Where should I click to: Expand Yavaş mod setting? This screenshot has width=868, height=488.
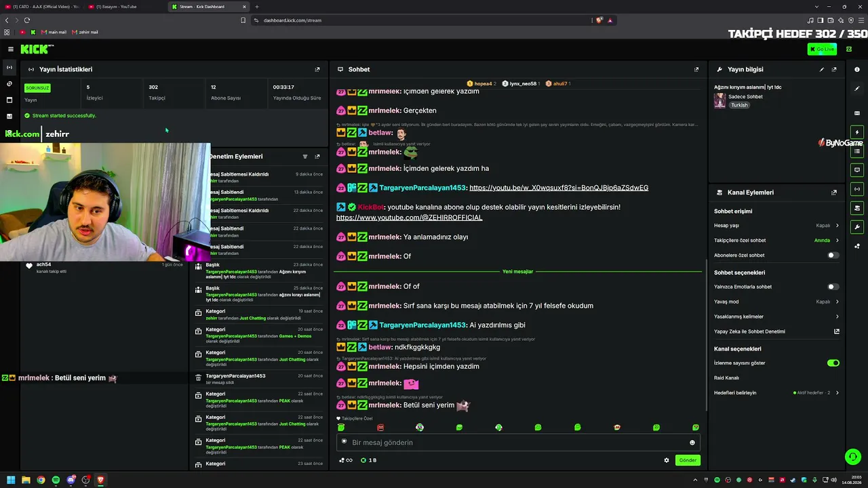tap(776, 302)
